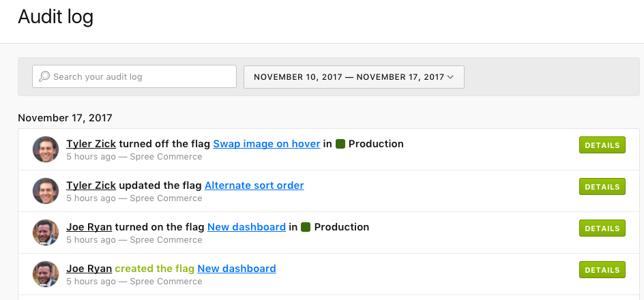Click Tyler Zick's avatar in second entry
The width and height of the screenshot is (644, 300).
click(x=46, y=192)
